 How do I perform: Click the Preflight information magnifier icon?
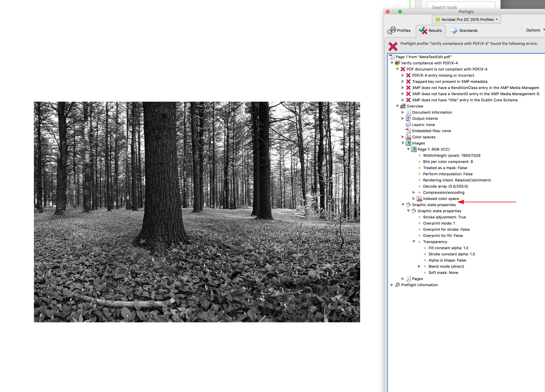coord(397,285)
